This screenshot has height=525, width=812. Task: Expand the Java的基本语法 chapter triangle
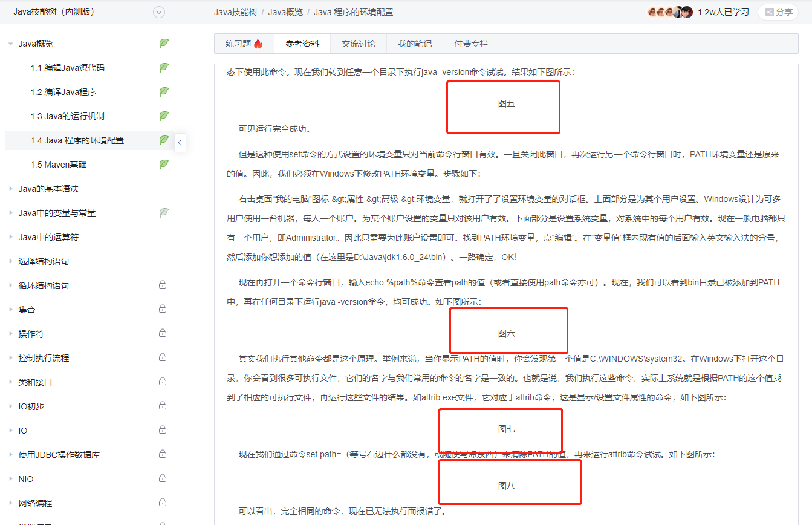click(10, 189)
